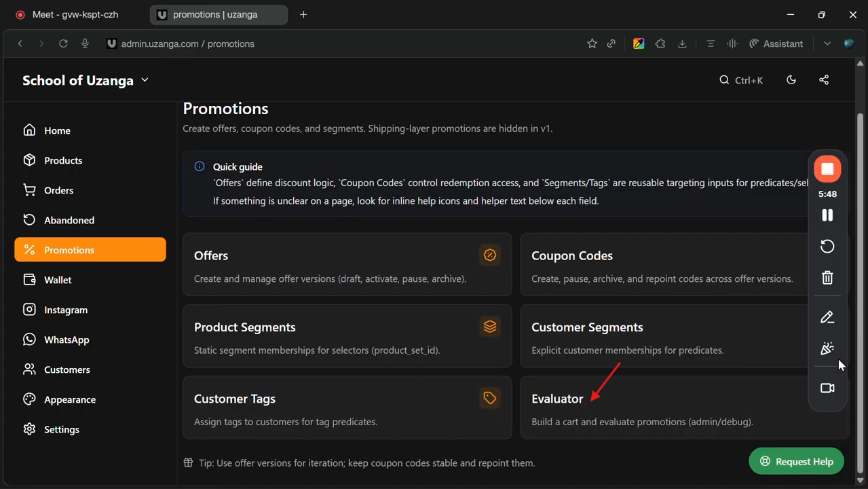Screen dimensions: 868x489
Task: Open the Product Segments card
Action: 347,336
